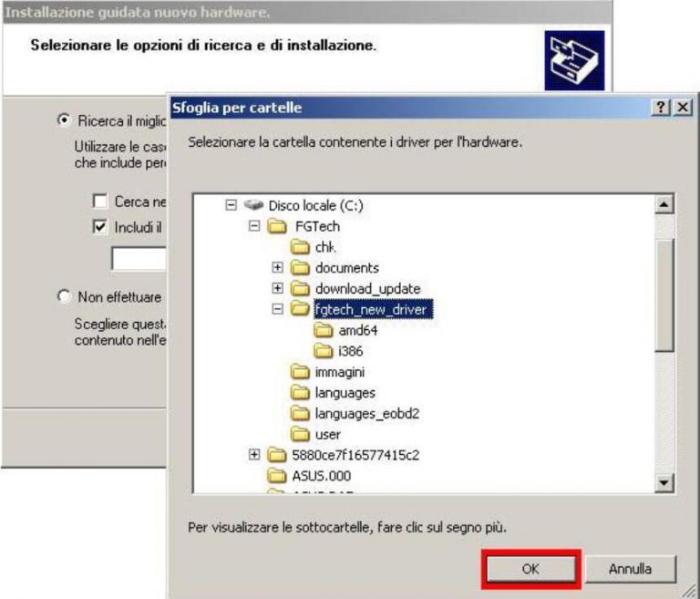
Task: Click the 'languages' folder name
Action: 345,393
